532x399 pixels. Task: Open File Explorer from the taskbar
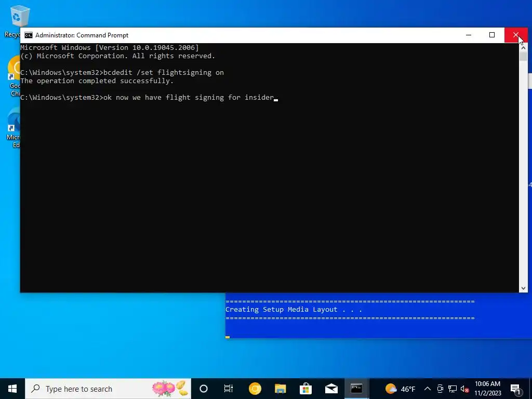(280, 389)
